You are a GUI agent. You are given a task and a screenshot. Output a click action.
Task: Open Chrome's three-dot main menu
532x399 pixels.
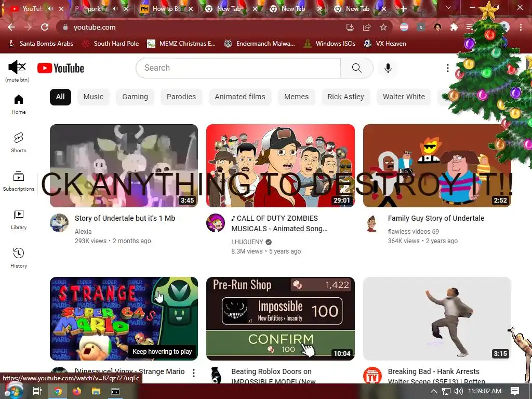pyautogui.click(x=521, y=27)
